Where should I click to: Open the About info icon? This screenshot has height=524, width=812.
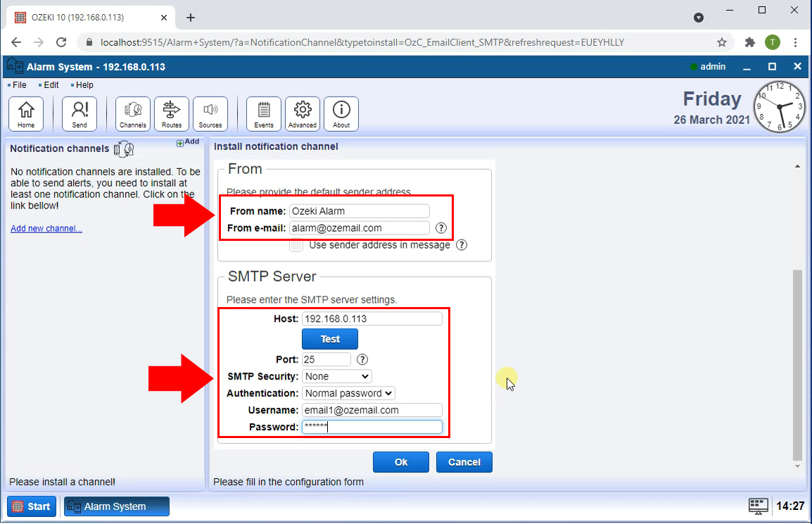pyautogui.click(x=341, y=113)
